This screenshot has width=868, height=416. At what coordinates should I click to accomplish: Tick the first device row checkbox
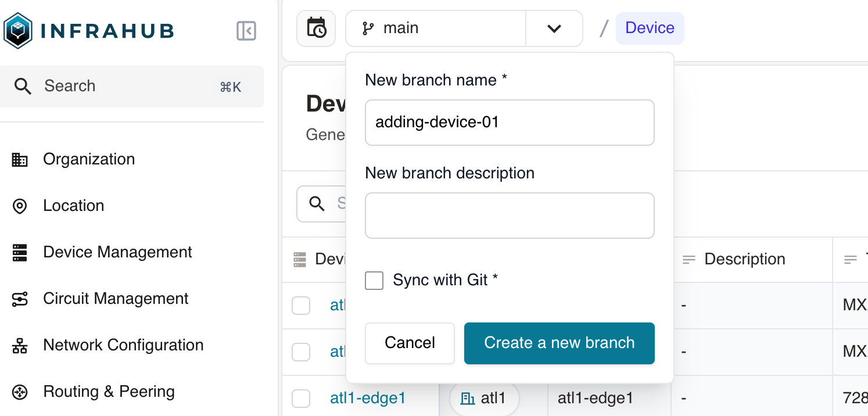[301, 306]
